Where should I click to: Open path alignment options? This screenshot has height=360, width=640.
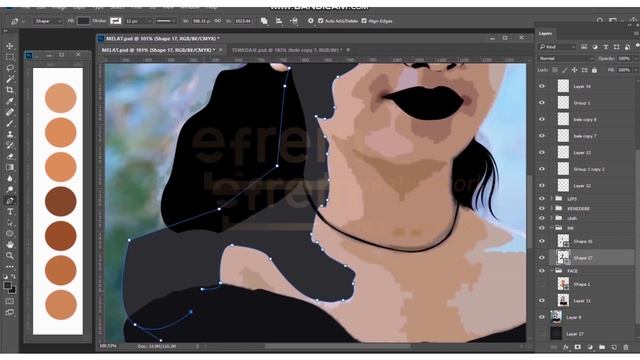coord(279,21)
